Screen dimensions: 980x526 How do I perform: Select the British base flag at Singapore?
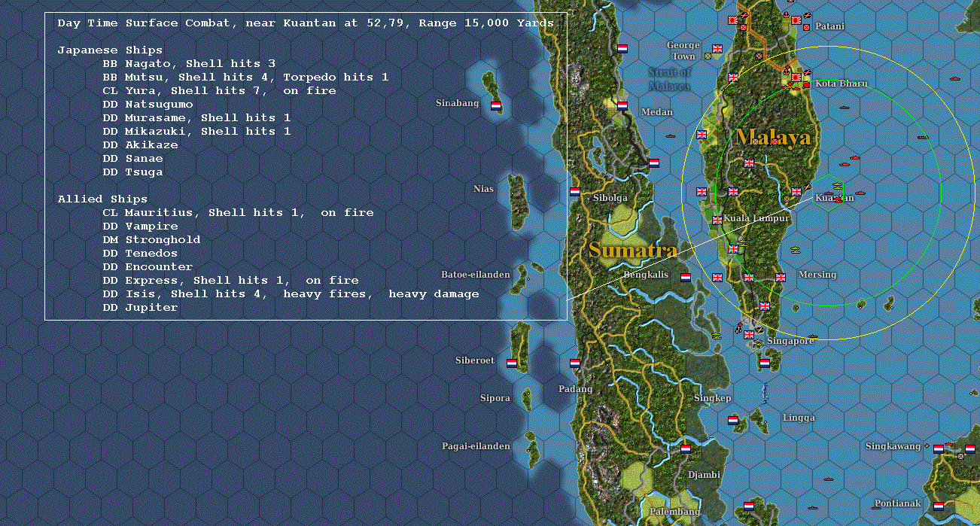[x=748, y=336]
